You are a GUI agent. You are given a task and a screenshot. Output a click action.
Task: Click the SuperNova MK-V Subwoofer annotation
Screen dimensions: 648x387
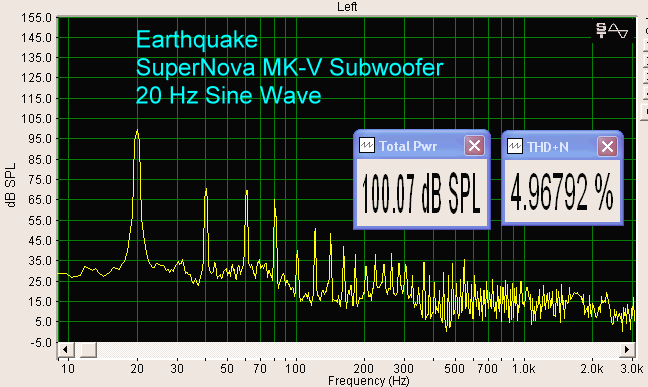coord(289,67)
